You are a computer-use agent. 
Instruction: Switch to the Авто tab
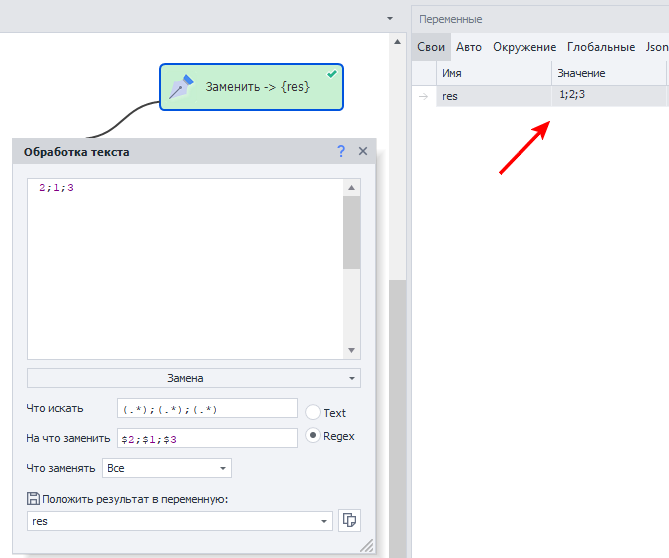coord(468,47)
